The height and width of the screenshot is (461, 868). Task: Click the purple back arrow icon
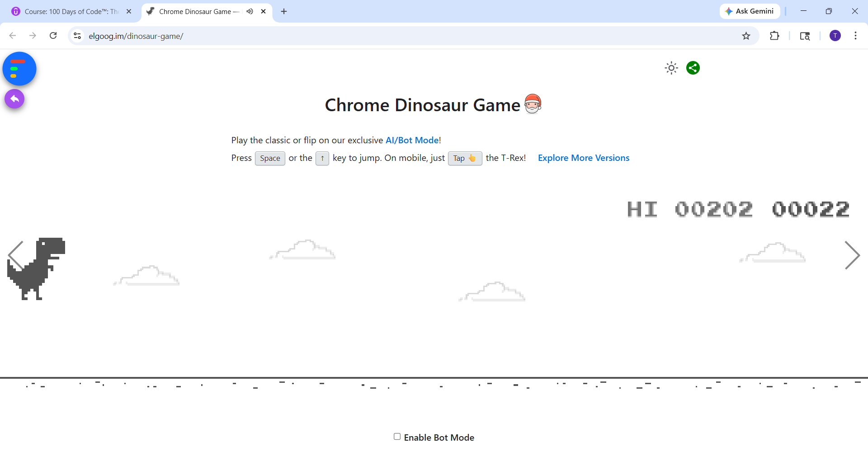[x=14, y=99]
